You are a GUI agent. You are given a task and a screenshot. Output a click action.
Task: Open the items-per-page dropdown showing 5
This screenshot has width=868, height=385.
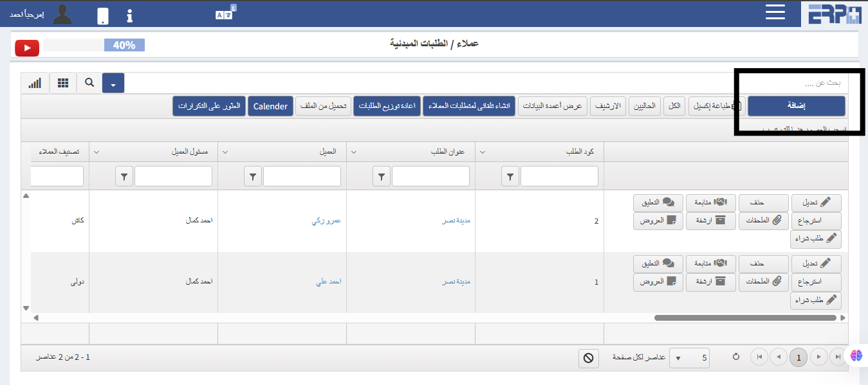(x=689, y=357)
